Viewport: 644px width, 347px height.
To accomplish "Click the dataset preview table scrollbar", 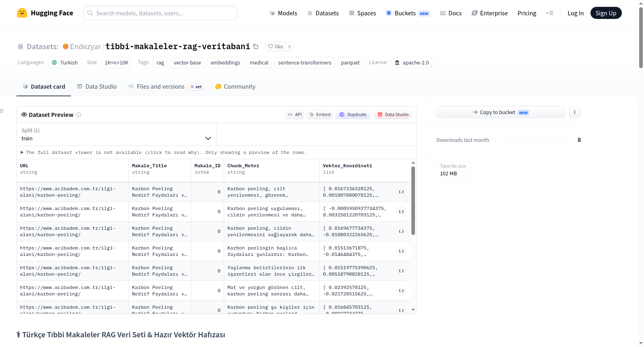I will tap(413, 200).
